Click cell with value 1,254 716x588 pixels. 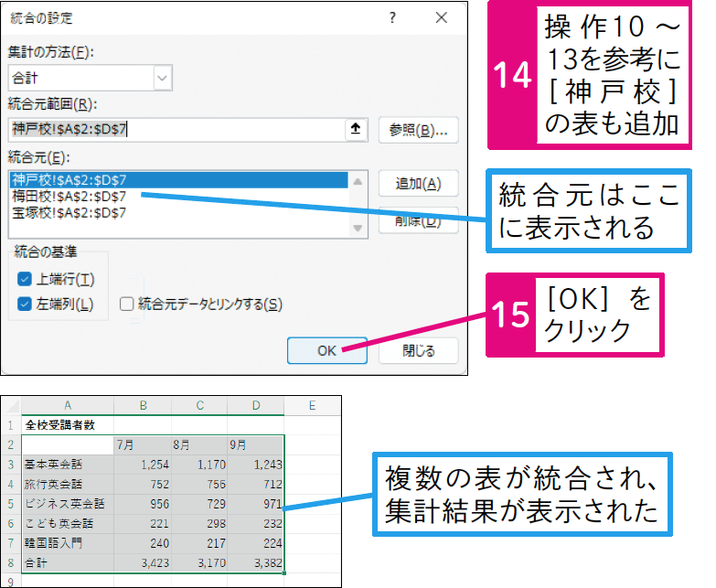[143, 465]
